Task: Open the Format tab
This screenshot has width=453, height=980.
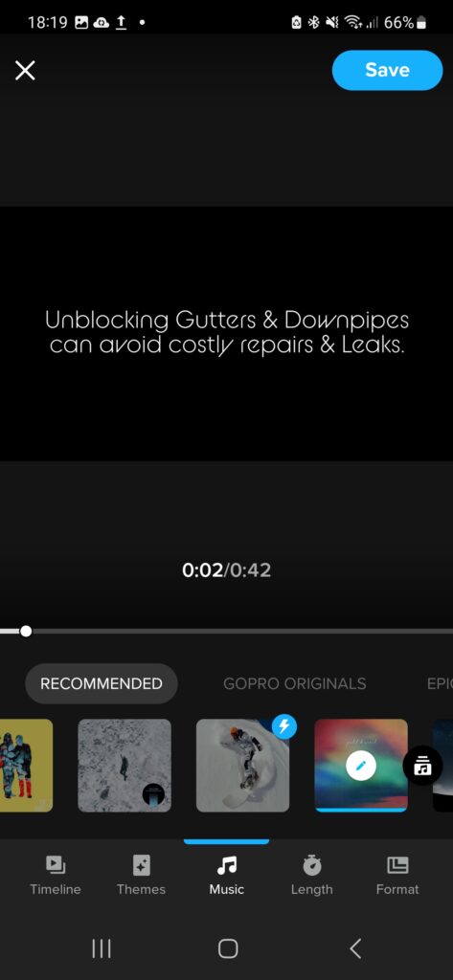Action: pos(397,877)
